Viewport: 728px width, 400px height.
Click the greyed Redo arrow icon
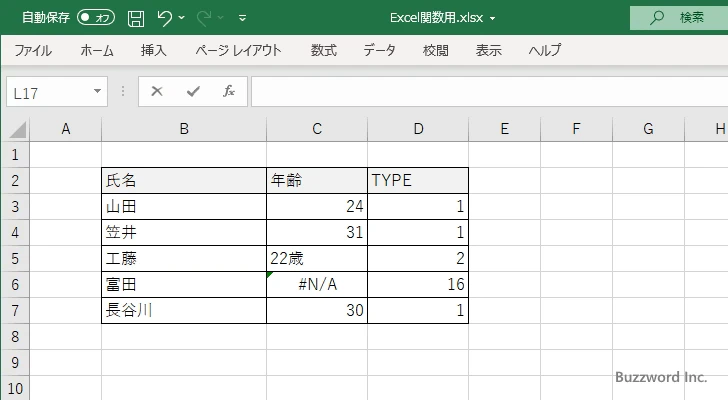point(203,18)
